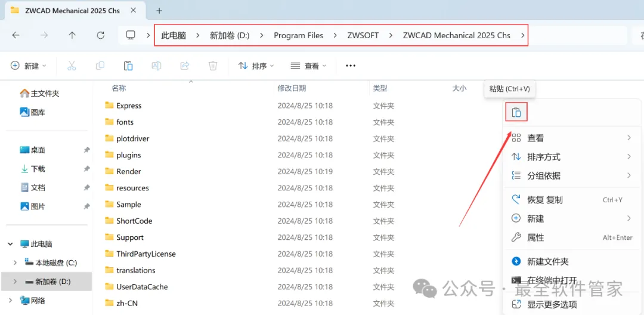Screen dimensions: 644x315
Task: Open 排序方式 submenu in context menu
Action: point(572,157)
